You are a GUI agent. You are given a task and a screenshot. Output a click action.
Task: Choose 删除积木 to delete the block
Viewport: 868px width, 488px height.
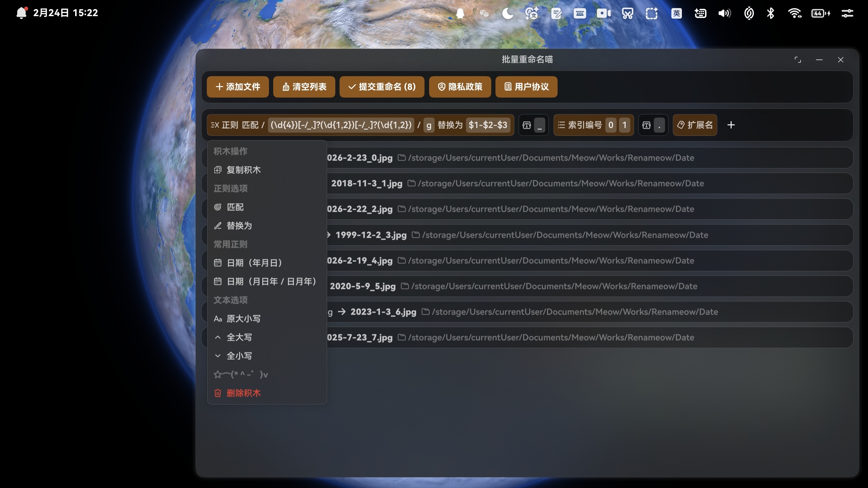point(243,393)
